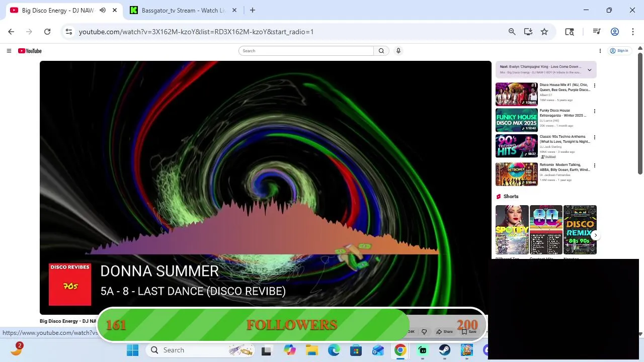Click the address bar URL text
This screenshot has height=362, width=644.
click(196, 32)
